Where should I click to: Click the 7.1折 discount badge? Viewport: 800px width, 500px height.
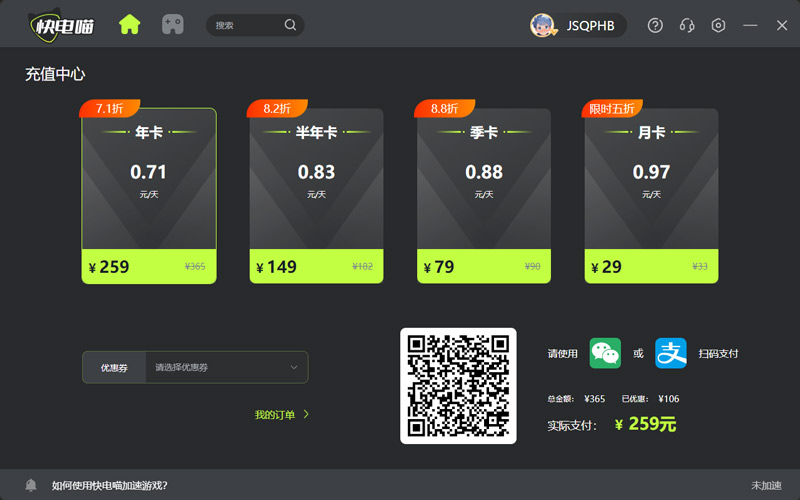coord(110,108)
